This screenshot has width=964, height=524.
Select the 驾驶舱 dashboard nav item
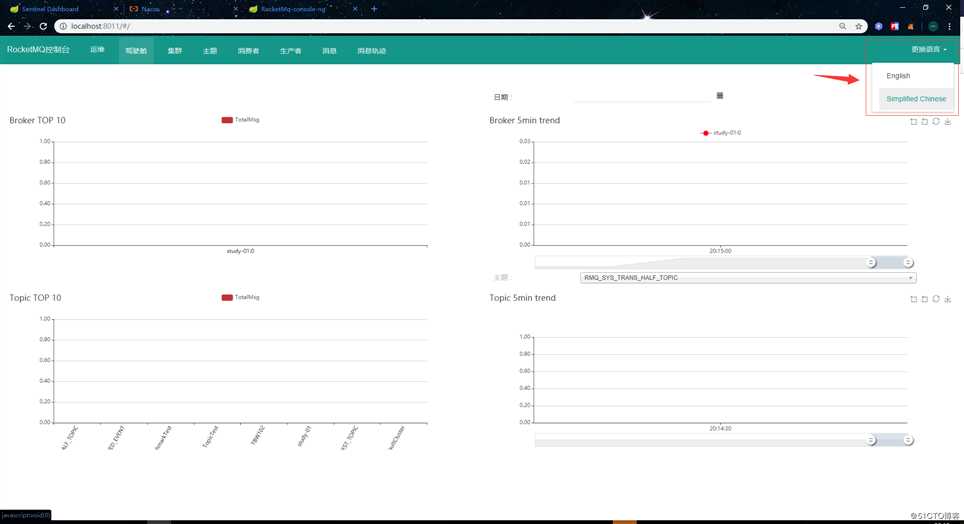(136, 50)
